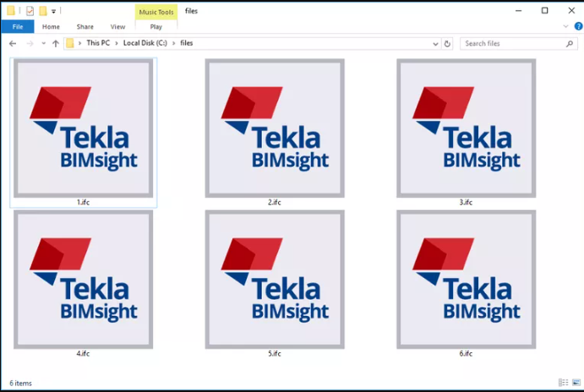Go forward with the Forward arrow

[x=30, y=44]
